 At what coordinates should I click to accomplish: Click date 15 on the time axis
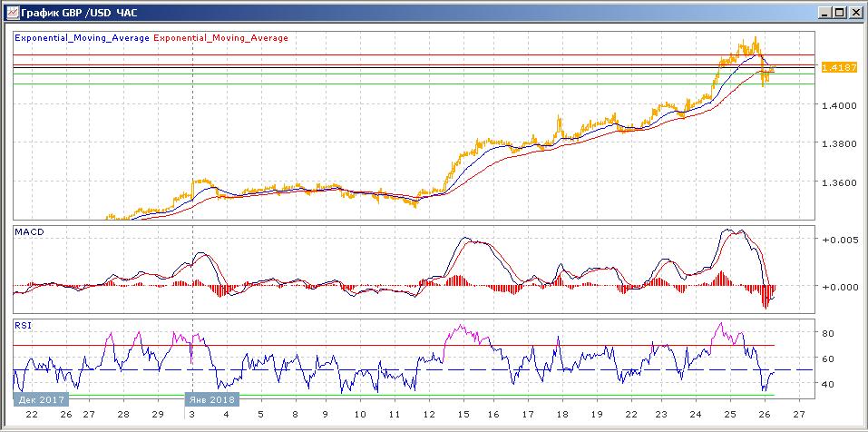click(463, 414)
